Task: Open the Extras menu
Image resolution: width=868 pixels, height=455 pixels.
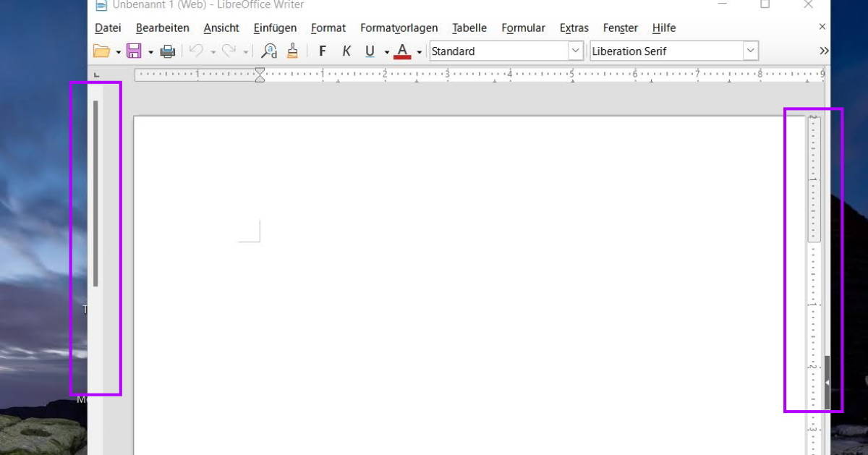Action: click(x=573, y=27)
